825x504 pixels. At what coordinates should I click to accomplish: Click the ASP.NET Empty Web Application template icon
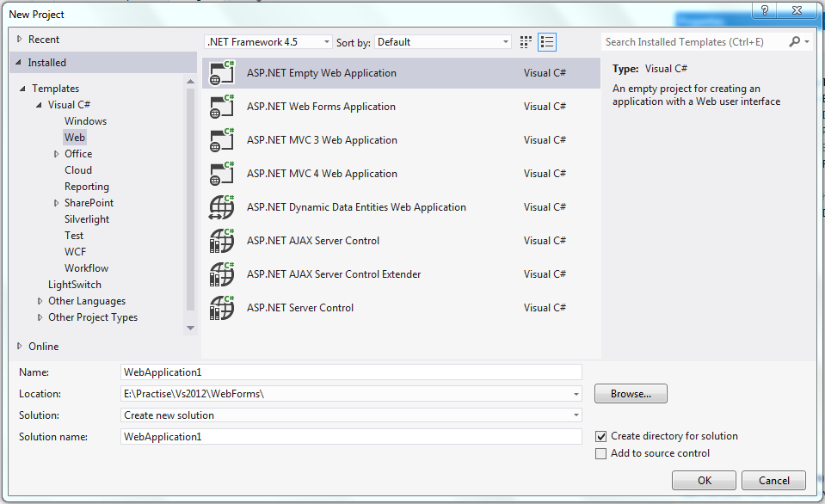[221, 73]
